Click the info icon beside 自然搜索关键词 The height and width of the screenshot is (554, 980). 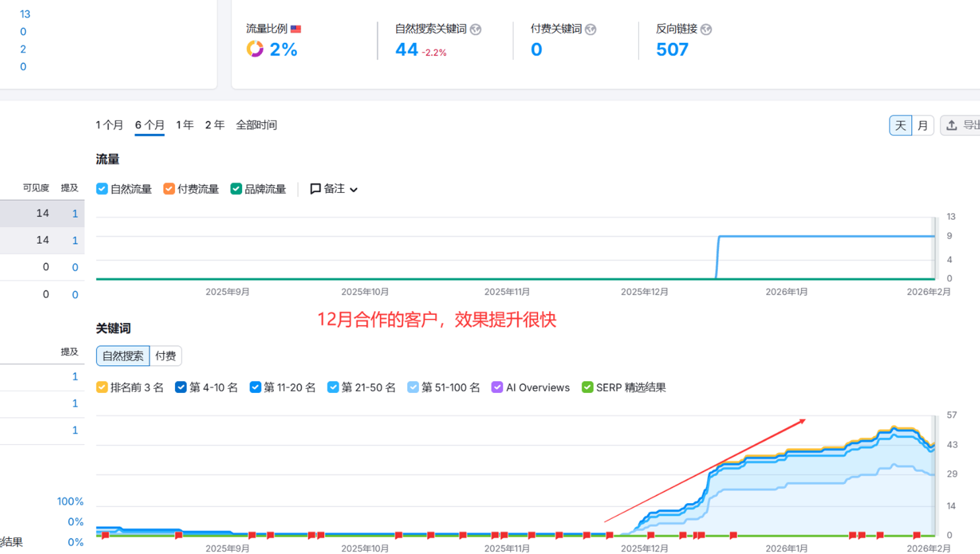[476, 29]
